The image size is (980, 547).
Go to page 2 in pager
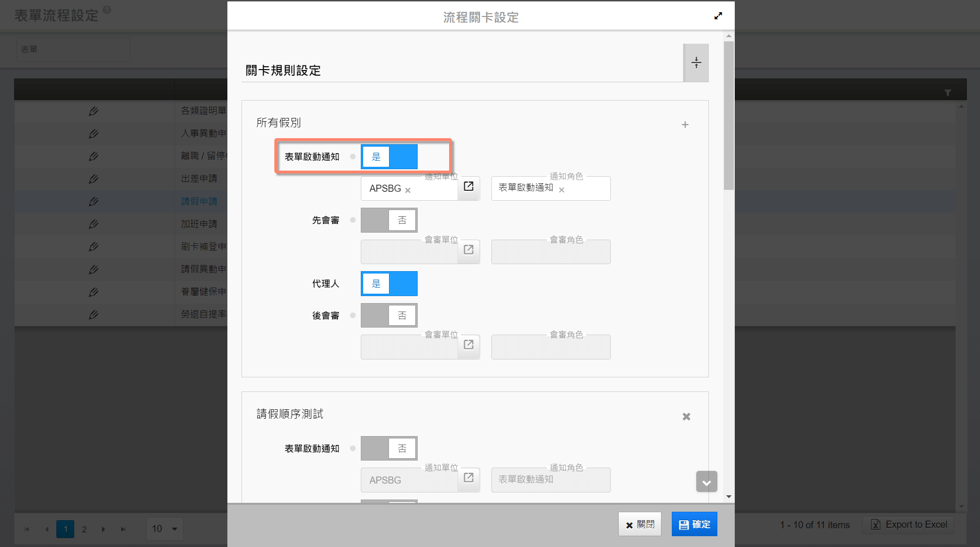pyautogui.click(x=84, y=529)
